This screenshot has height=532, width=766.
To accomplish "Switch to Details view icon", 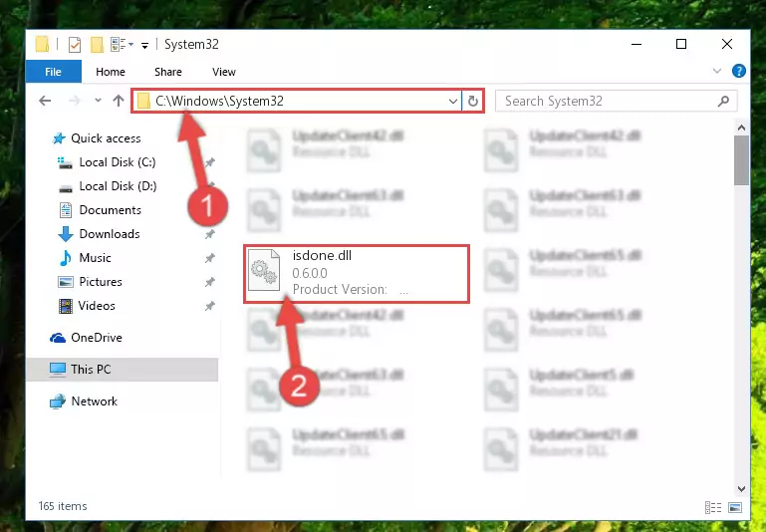I will point(713,507).
